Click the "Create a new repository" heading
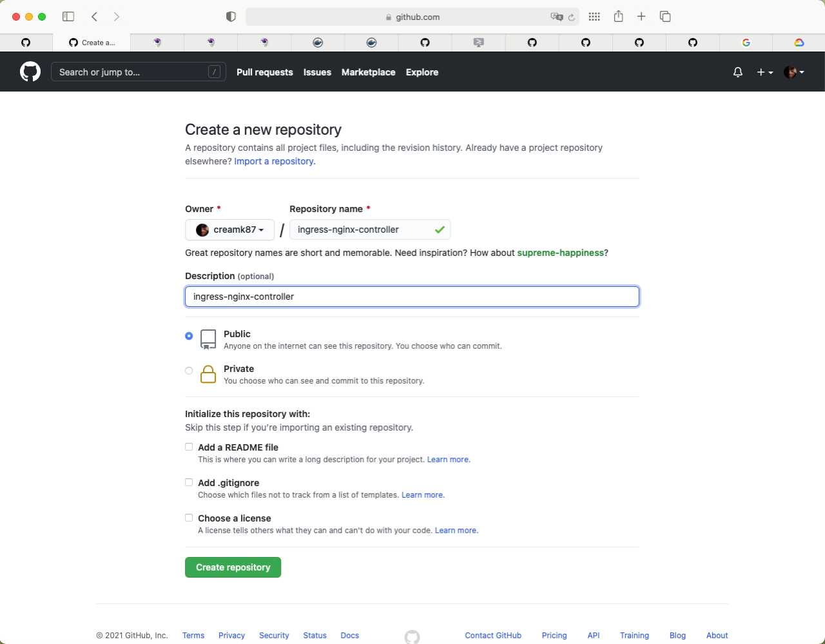 click(x=263, y=130)
